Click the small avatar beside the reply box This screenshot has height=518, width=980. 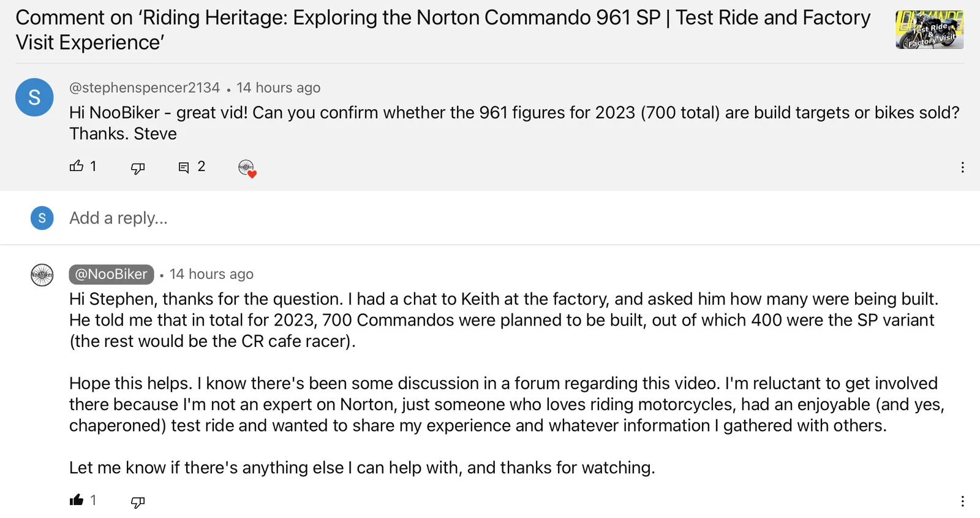pos(41,218)
